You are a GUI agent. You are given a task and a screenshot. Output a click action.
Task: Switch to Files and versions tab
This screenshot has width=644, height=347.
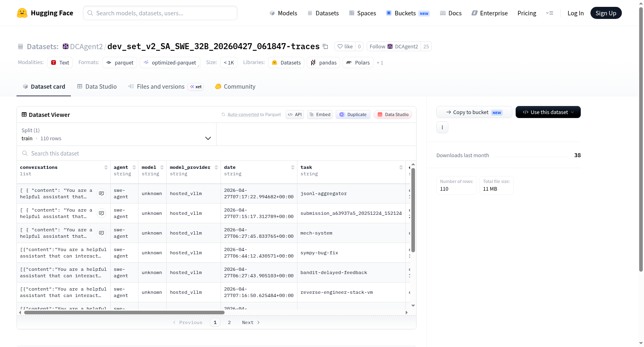click(166, 87)
